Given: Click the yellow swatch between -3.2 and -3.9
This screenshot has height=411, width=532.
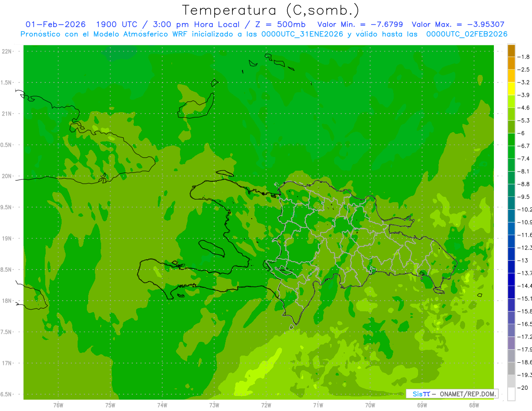Looking at the screenshot, I should click(x=511, y=89).
